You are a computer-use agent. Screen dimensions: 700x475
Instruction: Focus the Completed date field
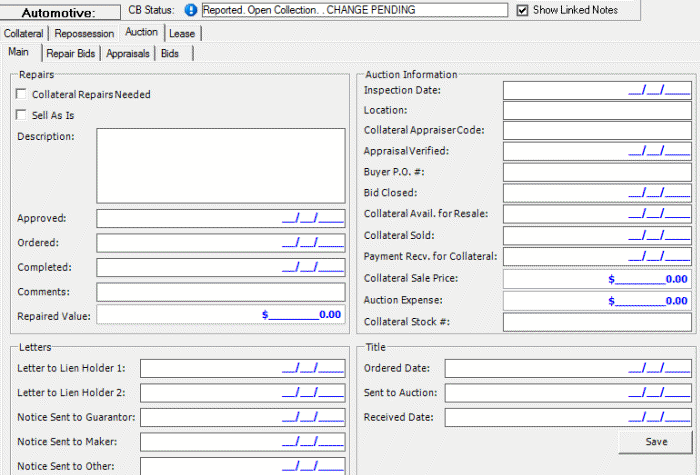tap(221, 267)
